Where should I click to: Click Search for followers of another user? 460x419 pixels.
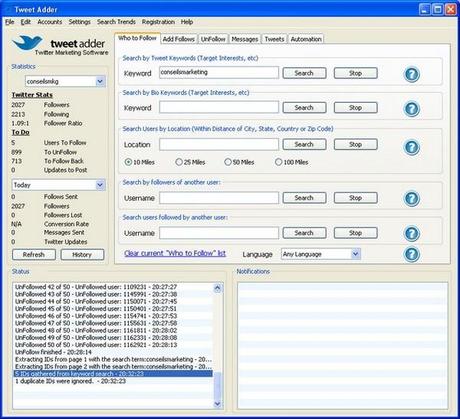(x=304, y=198)
